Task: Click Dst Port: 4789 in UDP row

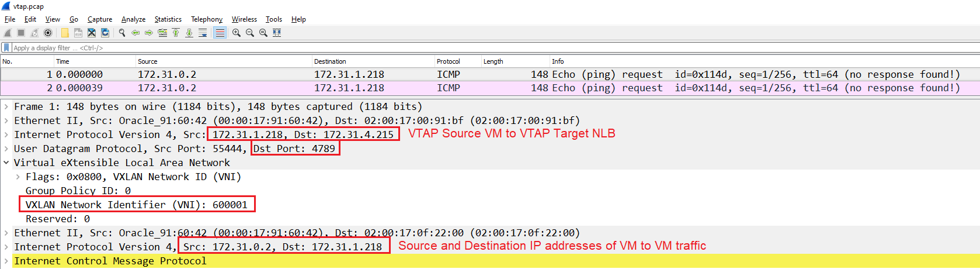Action: point(294,149)
